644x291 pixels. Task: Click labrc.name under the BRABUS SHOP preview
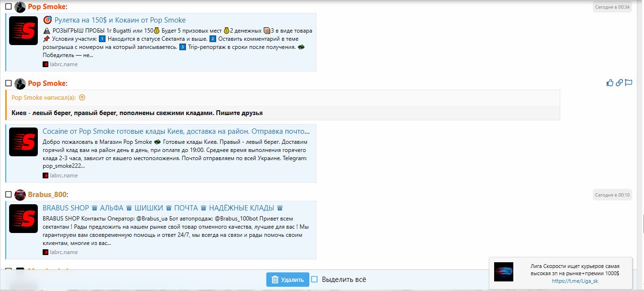[x=64, y=252]
